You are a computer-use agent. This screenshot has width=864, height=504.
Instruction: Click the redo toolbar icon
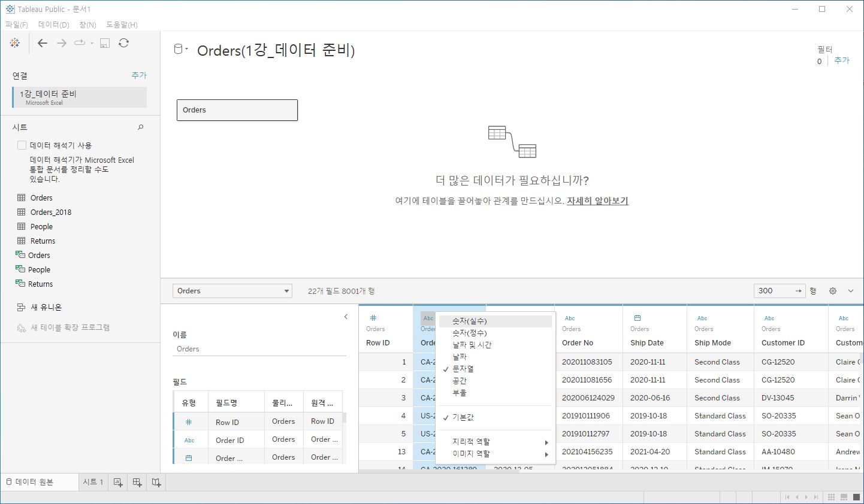[x=79, y=43]
